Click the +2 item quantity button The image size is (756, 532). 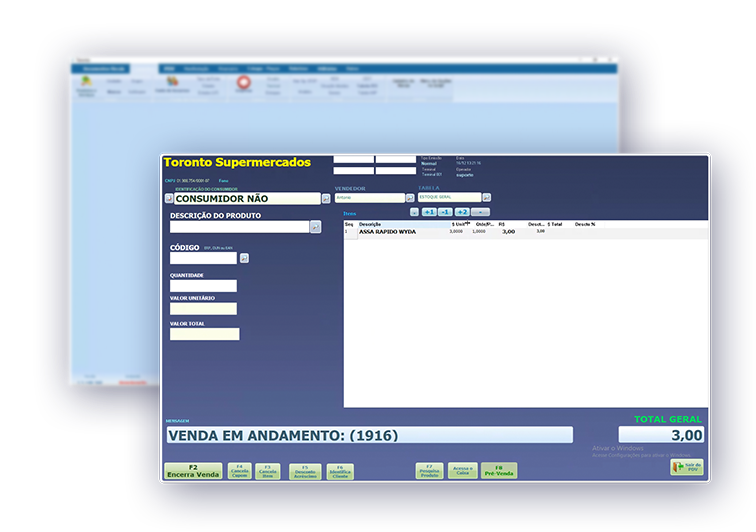tap(462, 212)
